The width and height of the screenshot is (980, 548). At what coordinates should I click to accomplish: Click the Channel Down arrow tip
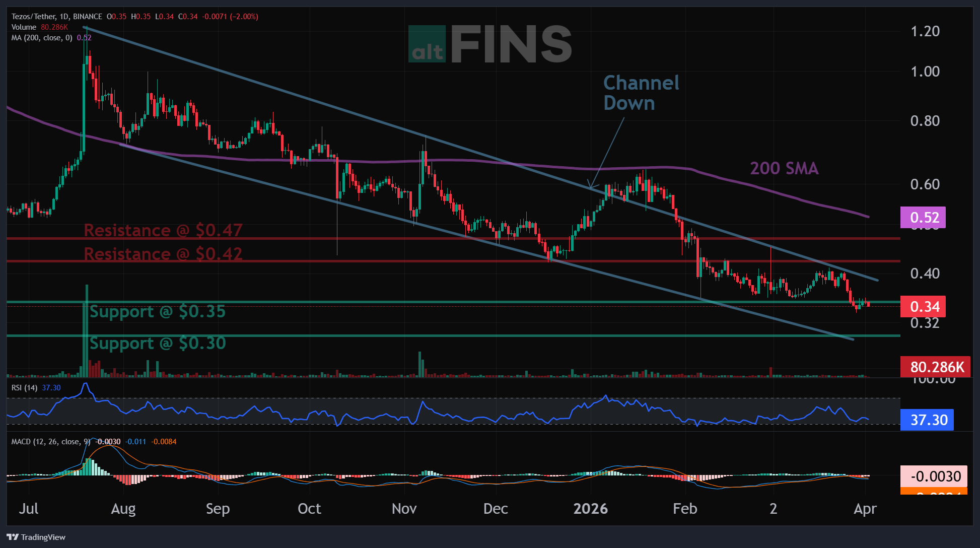pos(591,188)
